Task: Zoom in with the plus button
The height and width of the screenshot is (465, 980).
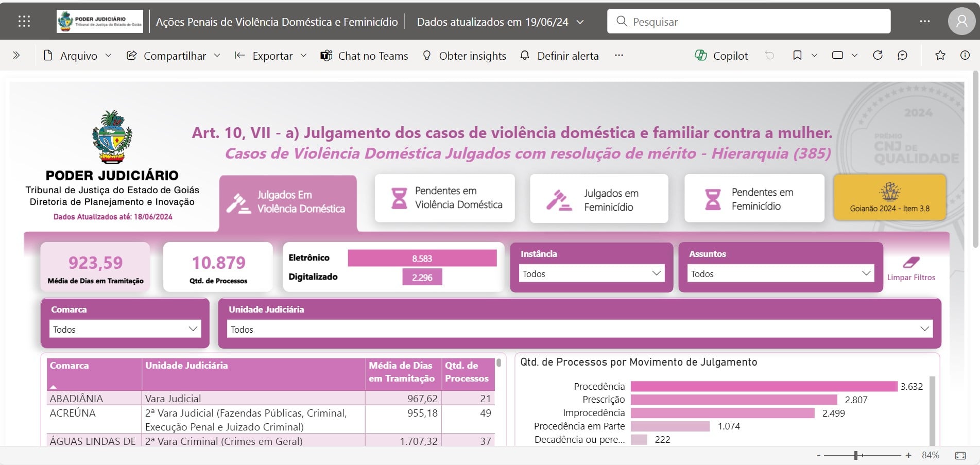Action: click(908, 456)
